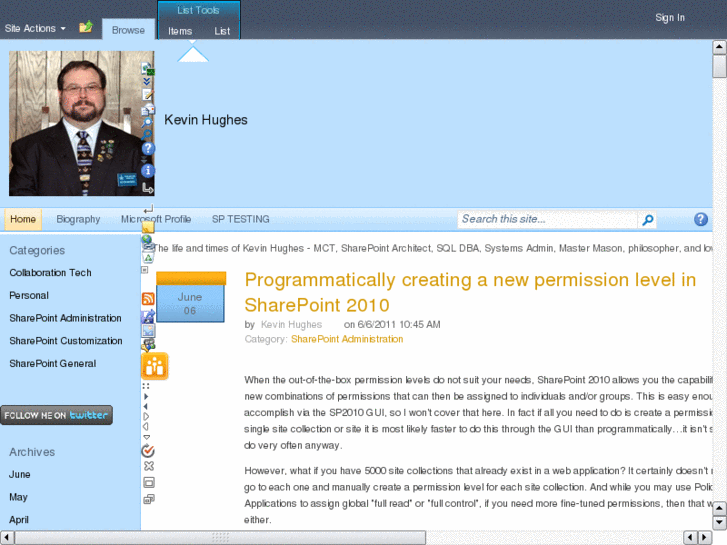Click the four-dot grip icon
Screen dimensions: 727x545
(x=146, y=386)
